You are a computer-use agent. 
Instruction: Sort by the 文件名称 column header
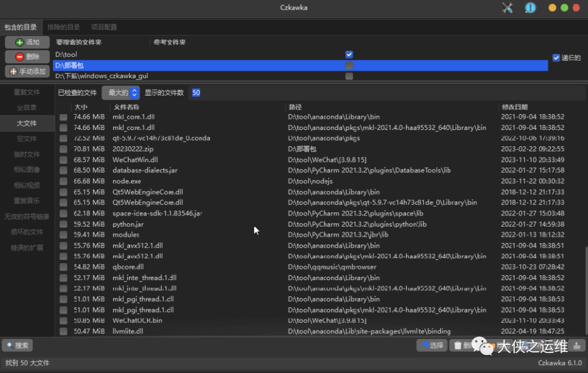[x=126, y=107]
